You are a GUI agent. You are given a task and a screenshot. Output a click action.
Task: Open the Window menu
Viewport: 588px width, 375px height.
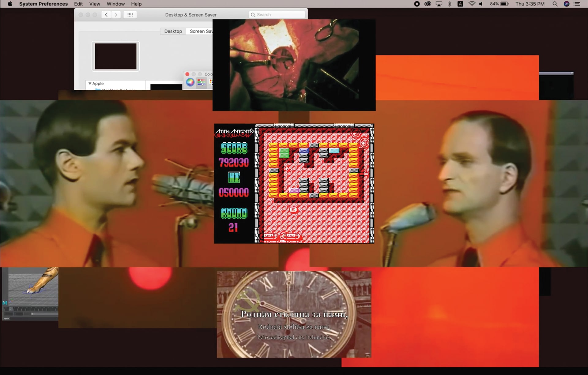[115, 4]
